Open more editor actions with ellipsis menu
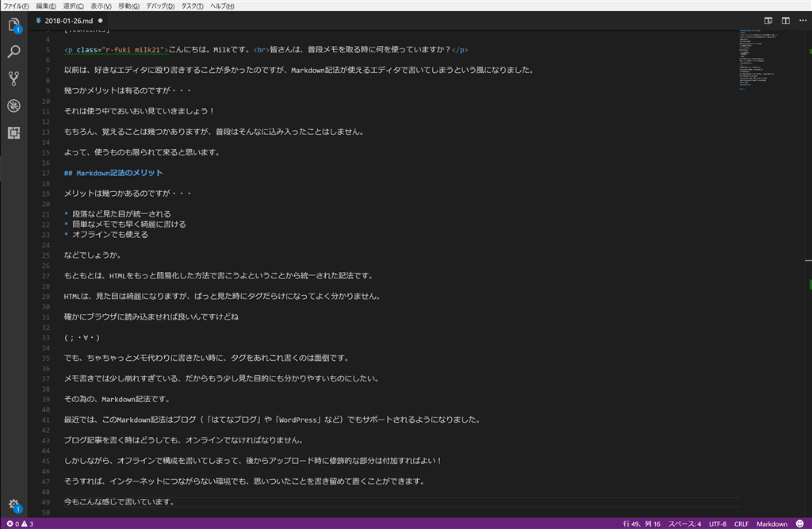Viewport: 812px width, 529px height. click(803, 21)
